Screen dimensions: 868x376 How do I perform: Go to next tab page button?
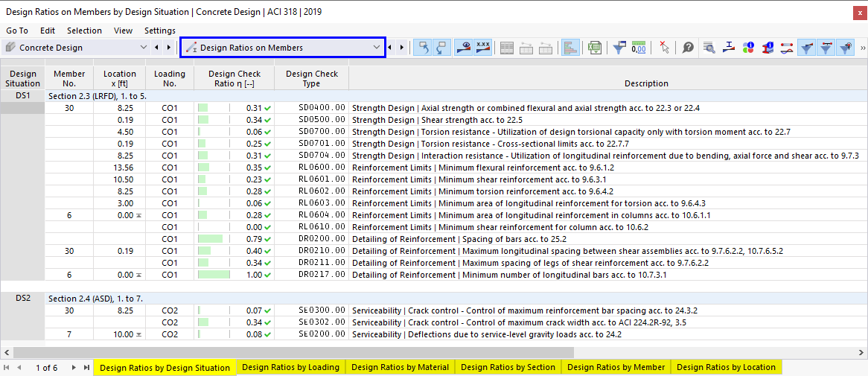(74, 367)
